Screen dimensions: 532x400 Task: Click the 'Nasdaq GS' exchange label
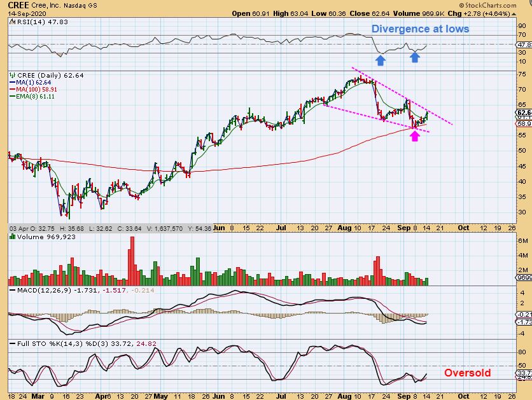click(x=80, y=6)
